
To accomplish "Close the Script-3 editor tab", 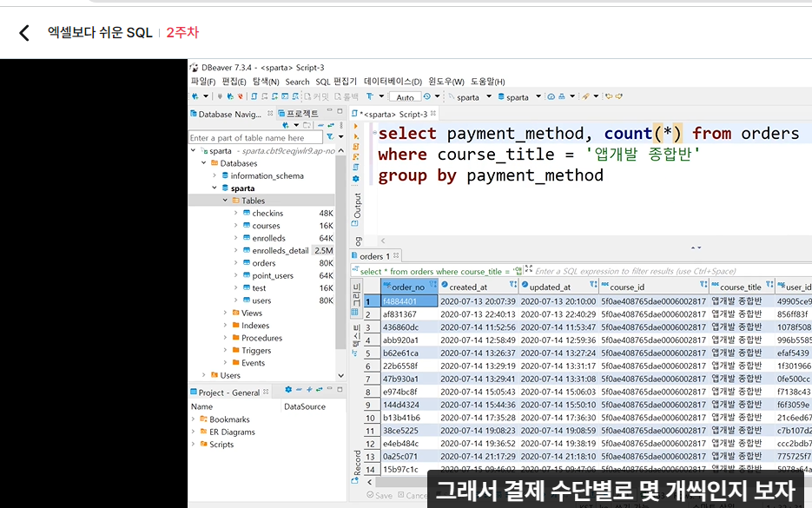I will (433, 114).
